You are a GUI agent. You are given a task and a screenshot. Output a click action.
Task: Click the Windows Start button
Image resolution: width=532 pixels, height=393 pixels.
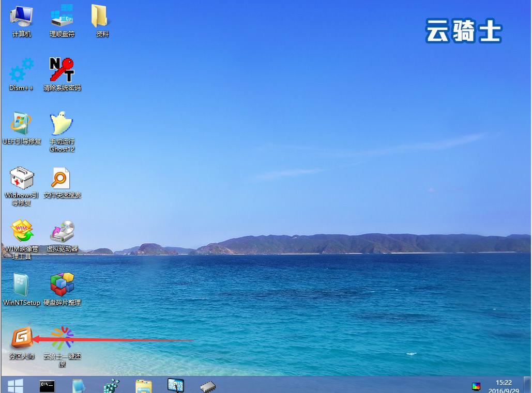point(16,386)
